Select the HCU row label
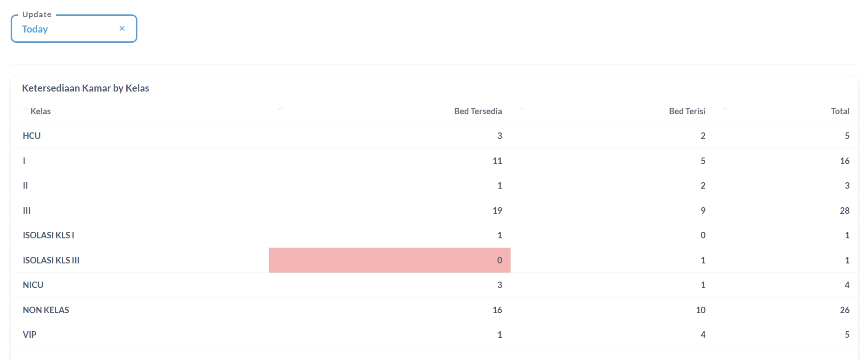Viewport: 868px width, 361px height. tap(32, 136)
